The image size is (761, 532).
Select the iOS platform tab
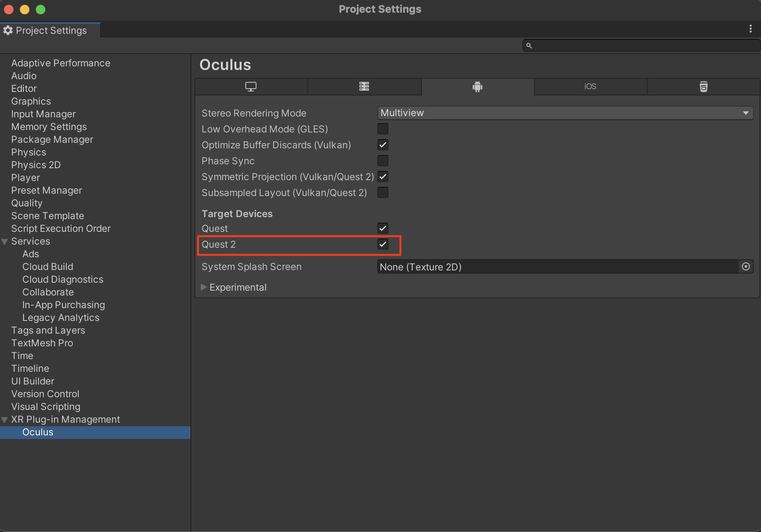tap(590, 87)
